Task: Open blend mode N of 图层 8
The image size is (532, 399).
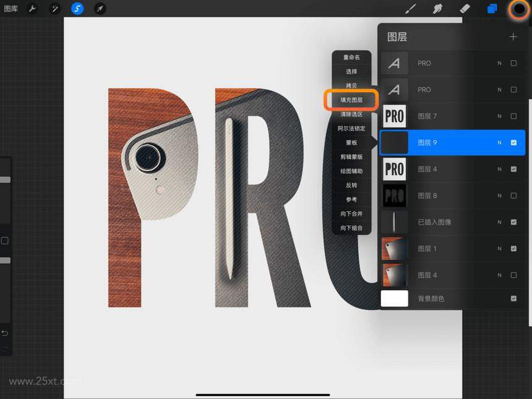Action: click(x=499, y=195)
